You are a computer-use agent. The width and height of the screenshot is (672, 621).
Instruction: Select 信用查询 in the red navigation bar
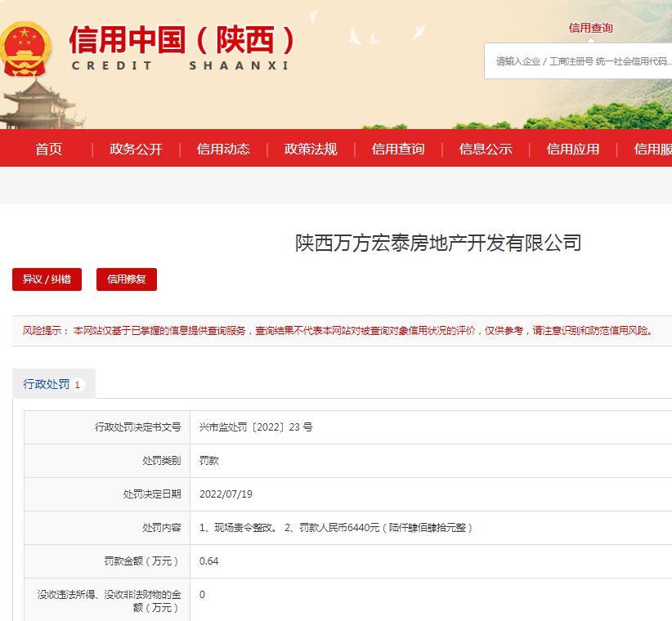(398, 149)
